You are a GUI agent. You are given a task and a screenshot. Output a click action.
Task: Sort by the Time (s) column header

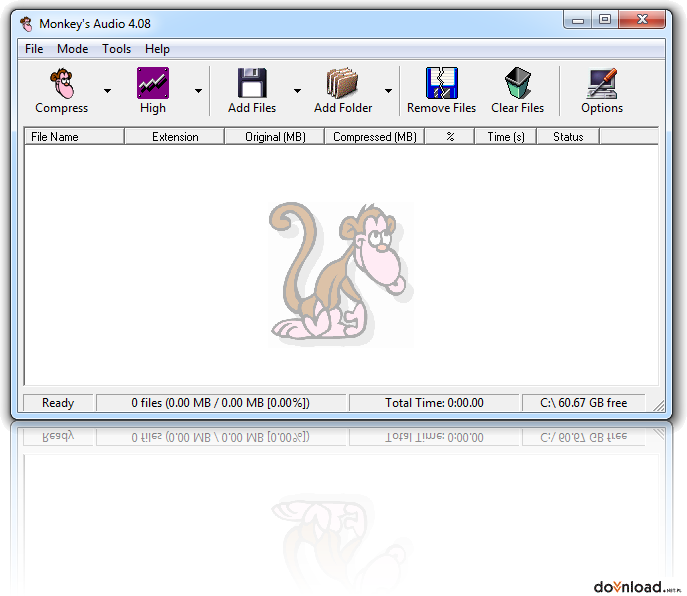tap(506, 137)
